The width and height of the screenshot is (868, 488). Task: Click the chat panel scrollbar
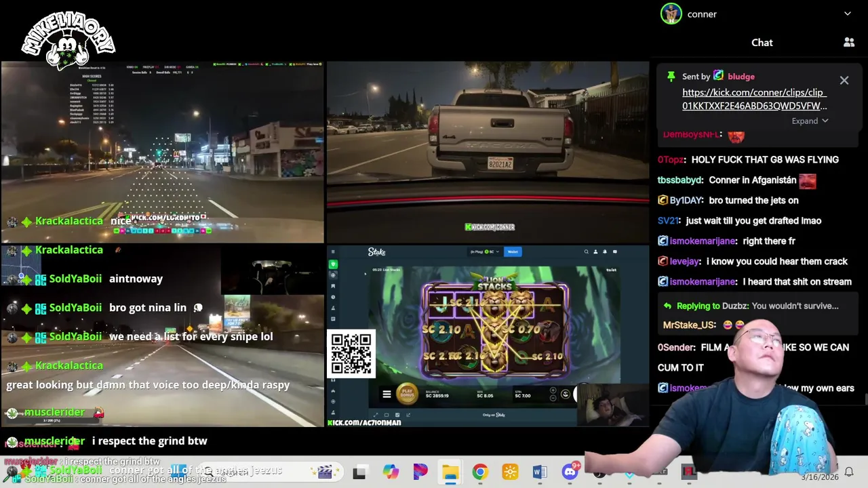pos(865,400)
